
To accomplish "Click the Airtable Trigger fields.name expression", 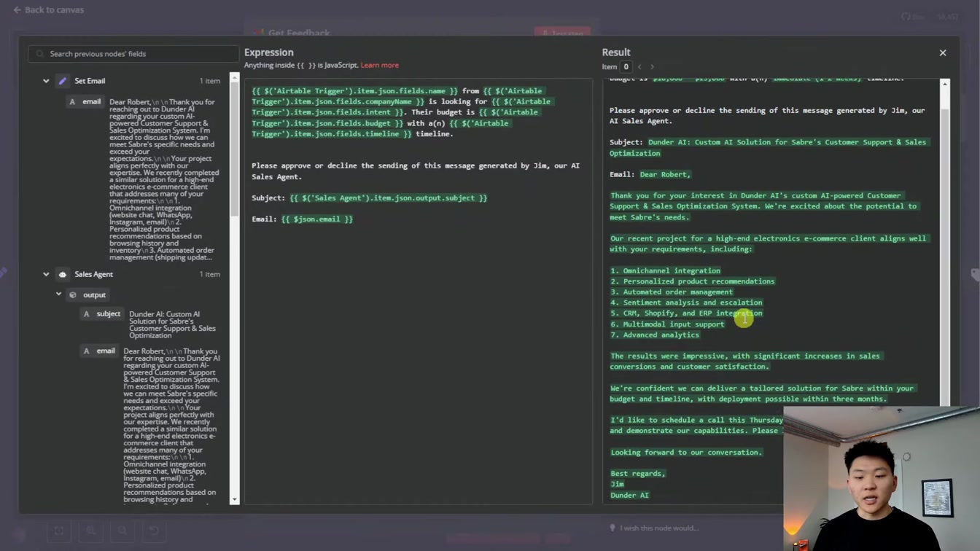I will (x=355, y=91).
